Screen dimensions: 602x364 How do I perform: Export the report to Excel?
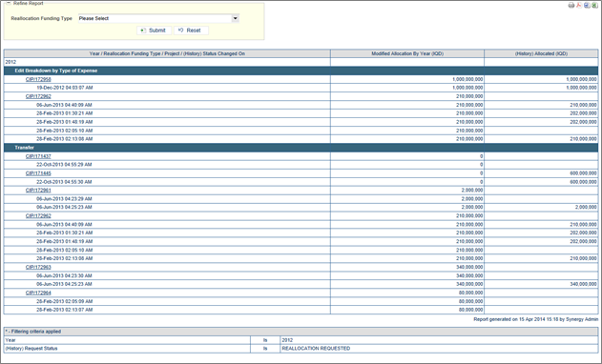pos(593,6)
